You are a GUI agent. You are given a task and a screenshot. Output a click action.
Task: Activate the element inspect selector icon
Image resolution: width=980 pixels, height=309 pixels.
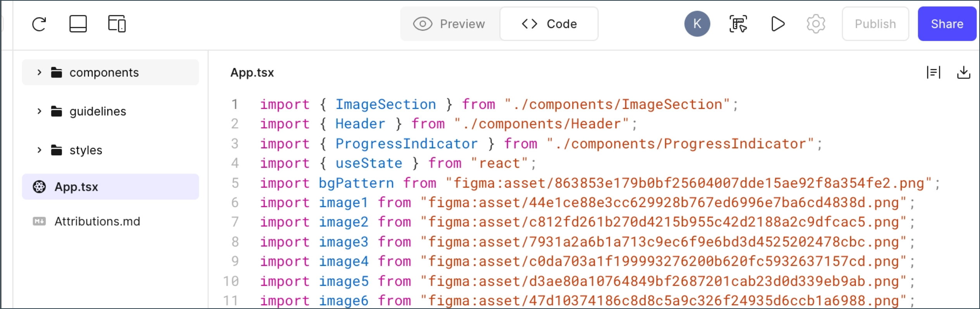click(x=738, y=24)
